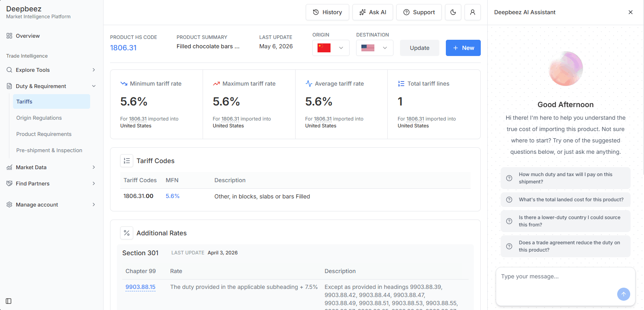Click the New button
The image size is (644, 310).
pos(463,48)
